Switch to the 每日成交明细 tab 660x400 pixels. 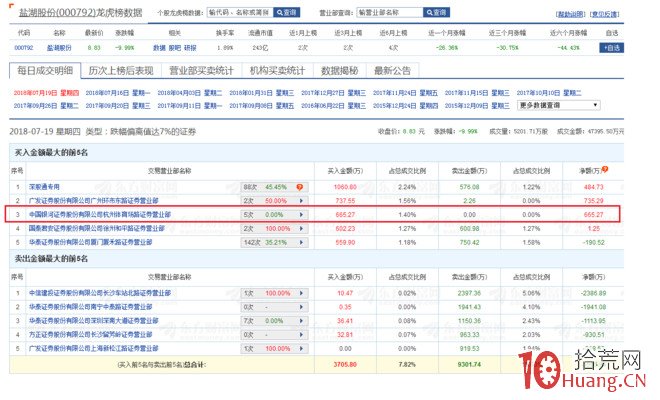(x=45, y=70)
